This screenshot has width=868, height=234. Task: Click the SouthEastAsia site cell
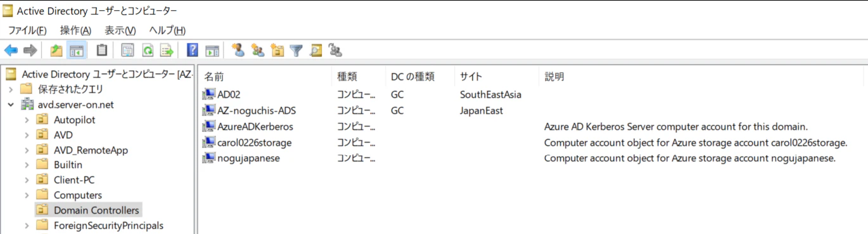490,94
